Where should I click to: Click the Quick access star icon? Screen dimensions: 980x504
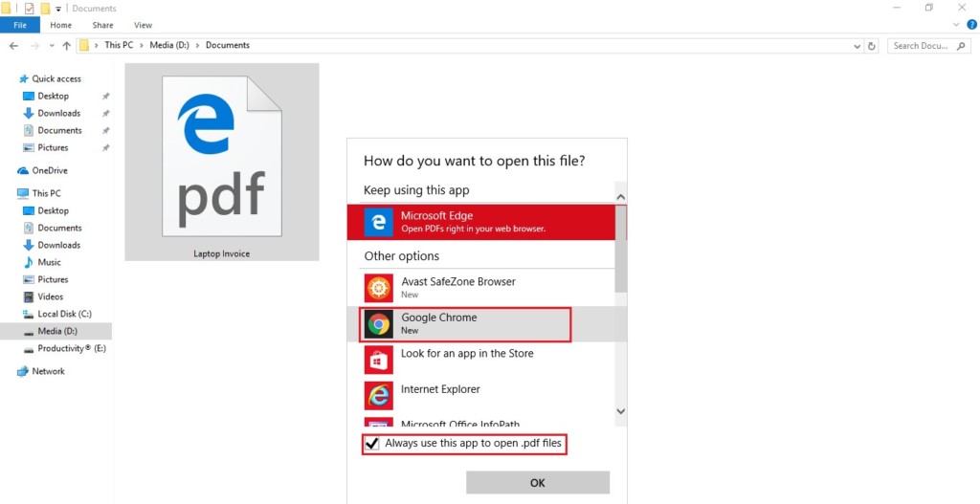point(24,78)
